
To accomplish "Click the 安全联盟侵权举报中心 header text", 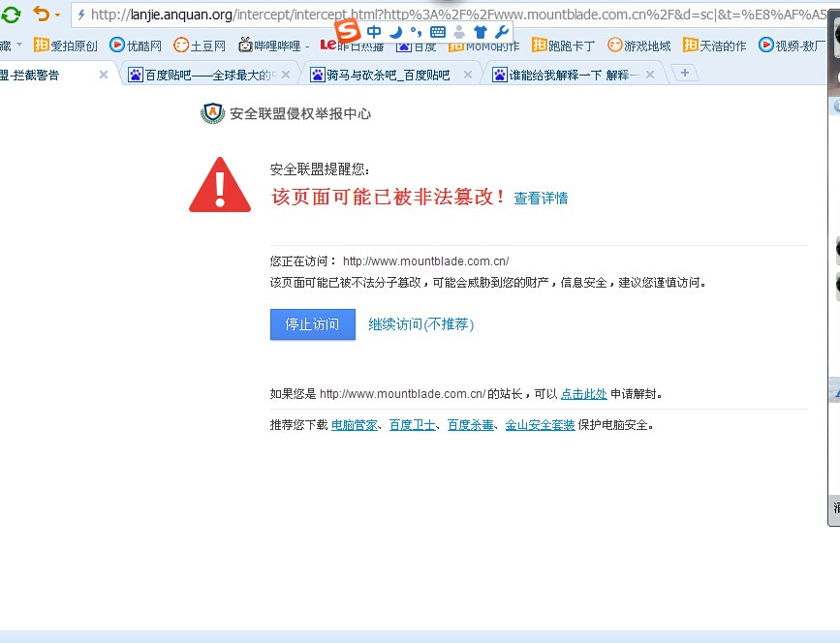I will 300,113.
